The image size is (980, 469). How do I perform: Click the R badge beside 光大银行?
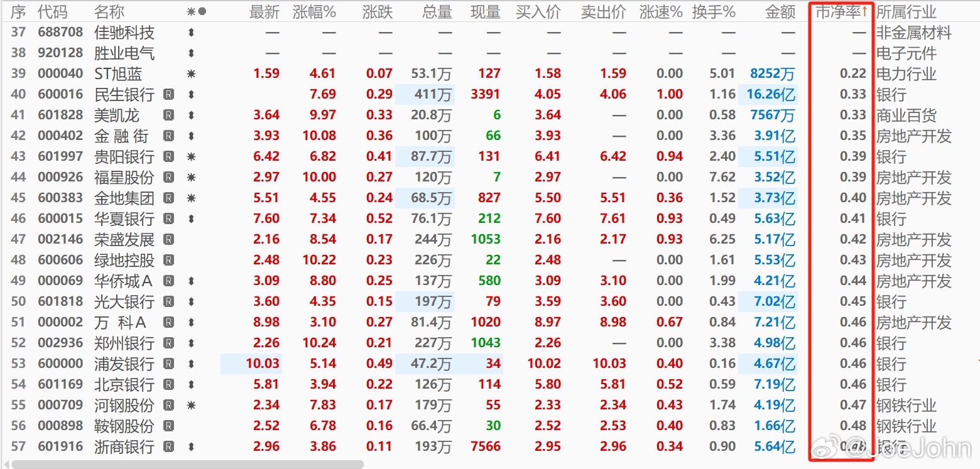point(168,302)
